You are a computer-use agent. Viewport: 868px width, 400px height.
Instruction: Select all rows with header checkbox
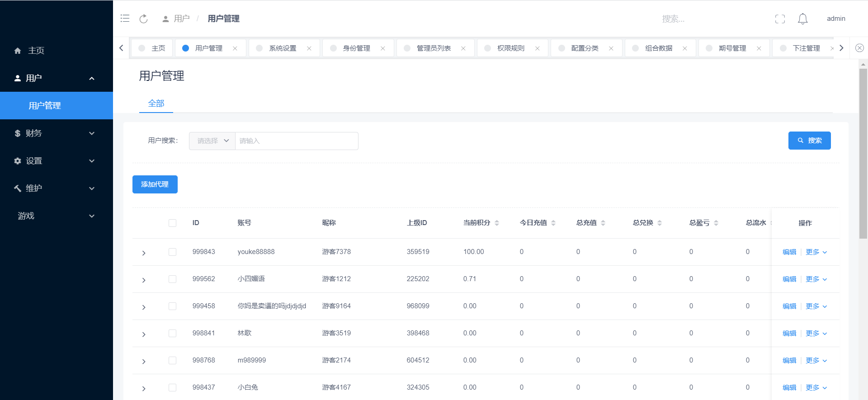tap(172, 223)
